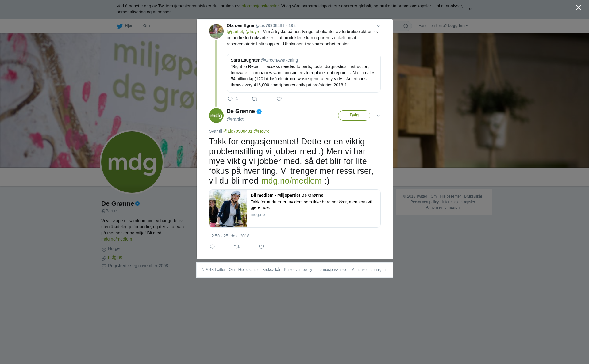Reply to De Grønne's tweet
The width and height of the screenshot is (589, 364).
point(212,247)
